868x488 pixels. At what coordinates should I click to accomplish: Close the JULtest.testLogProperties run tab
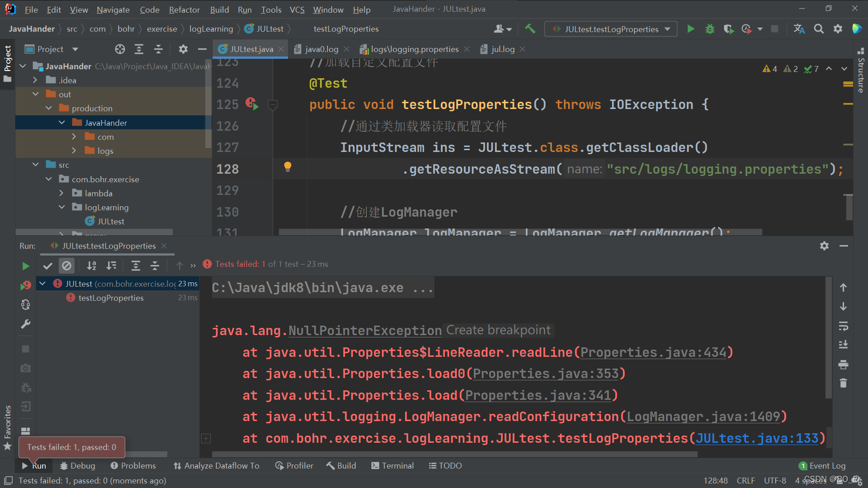pyautogui.click(x=164, y=246)
